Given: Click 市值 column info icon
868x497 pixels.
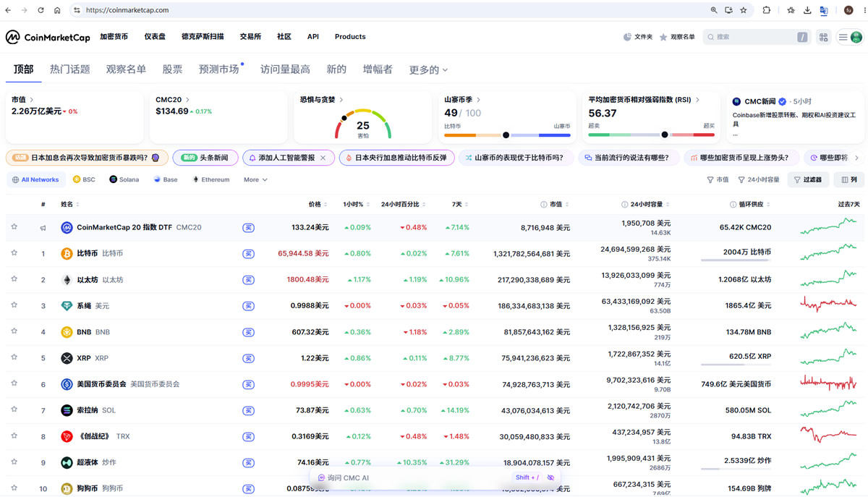Looking at the screenshot, I should click(544, 205).
